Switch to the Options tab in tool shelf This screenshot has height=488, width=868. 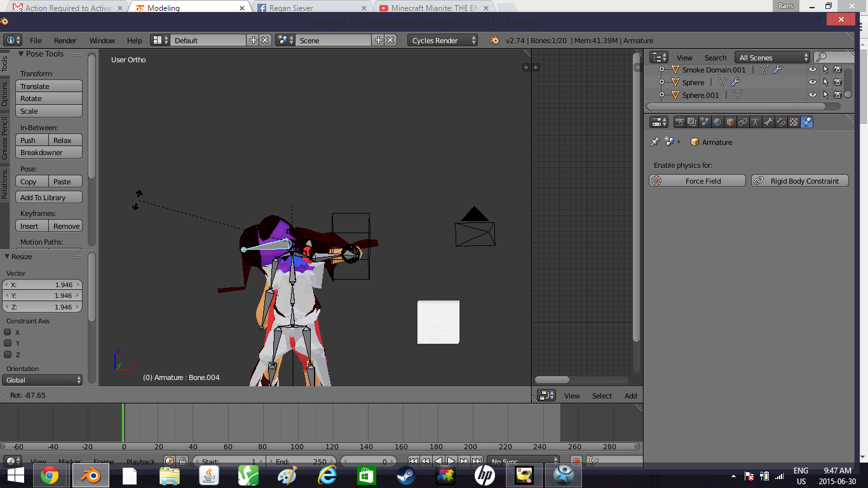tap(4, 94)
